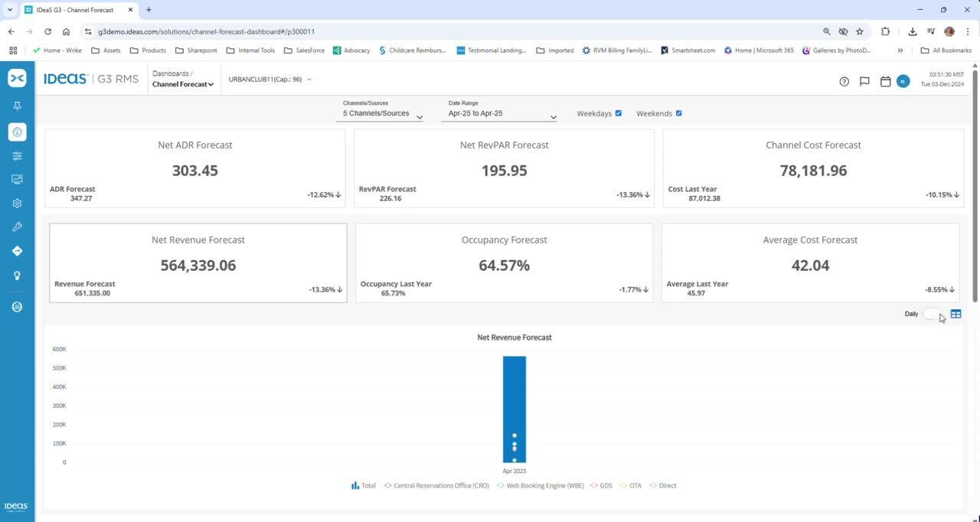Click the blue user avatar in header

903,81
